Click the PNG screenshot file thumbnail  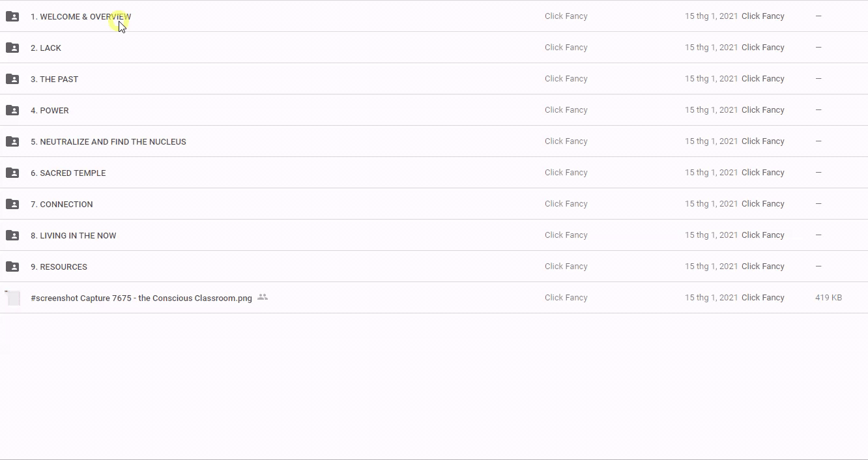coord(13,298)
